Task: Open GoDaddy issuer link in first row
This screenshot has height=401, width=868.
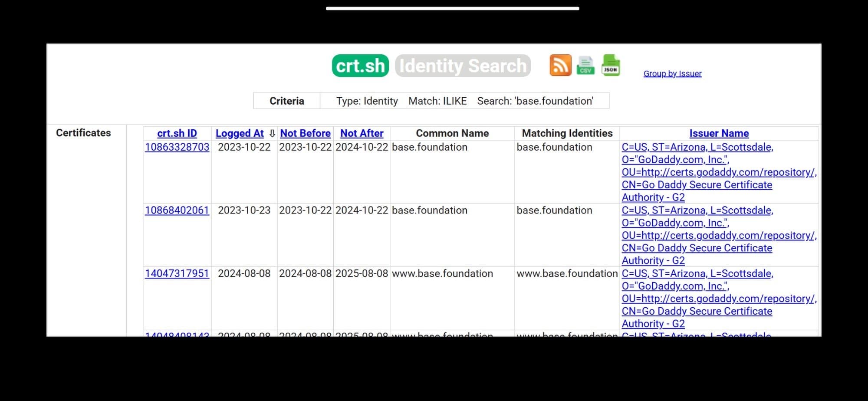Action: [697, 172]
